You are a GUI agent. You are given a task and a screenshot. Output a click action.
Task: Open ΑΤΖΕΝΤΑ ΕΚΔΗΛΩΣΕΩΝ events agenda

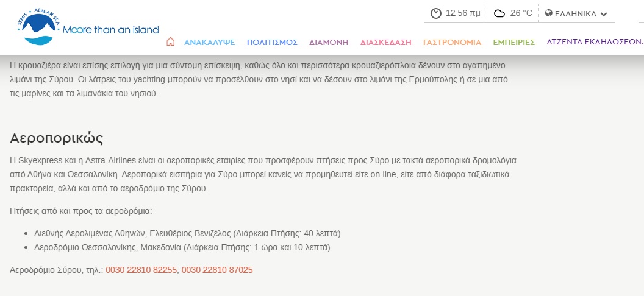(595, 43)
